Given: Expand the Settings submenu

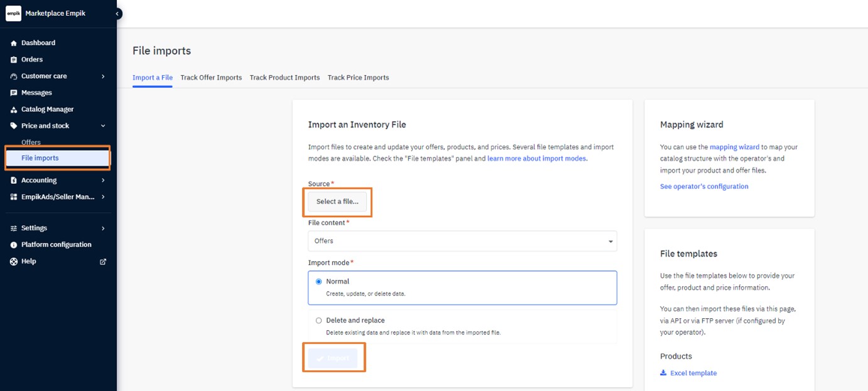Looking at the screenshot, I should [x=103, y=228].
